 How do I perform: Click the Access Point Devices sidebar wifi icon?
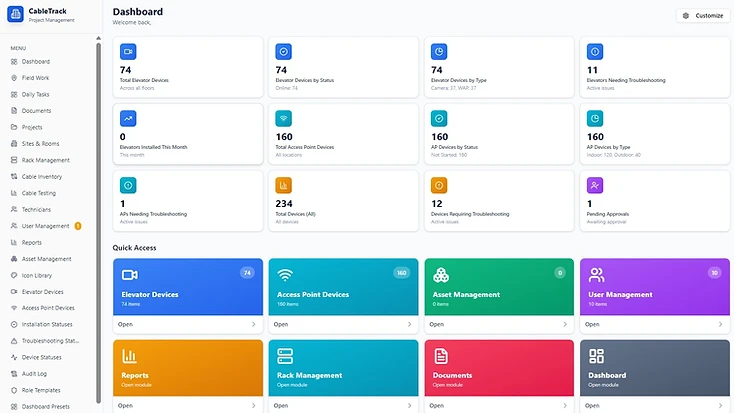coord(14,308)
